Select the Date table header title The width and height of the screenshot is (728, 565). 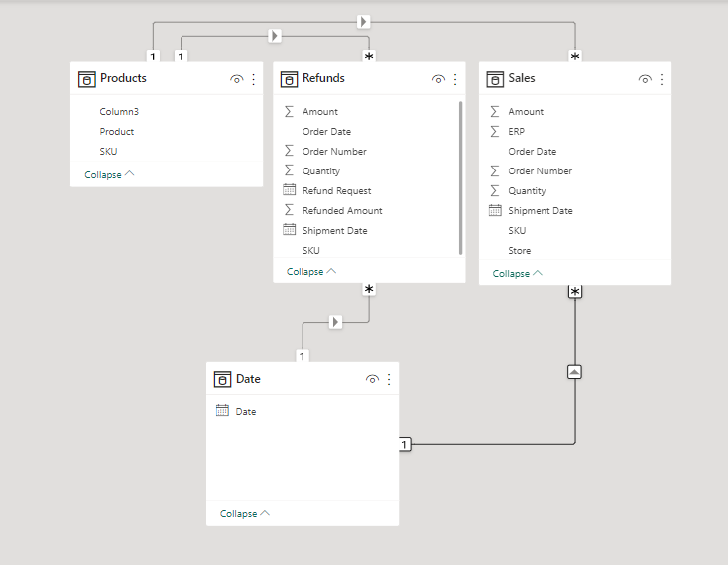click(x=248, y=379)
